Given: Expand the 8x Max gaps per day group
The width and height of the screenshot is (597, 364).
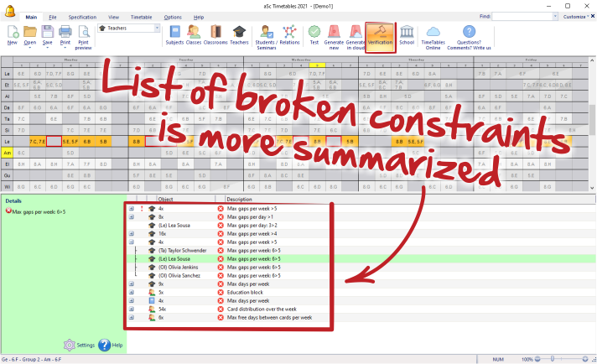Looking at the screenshot, I should click(x=132, y=217).
